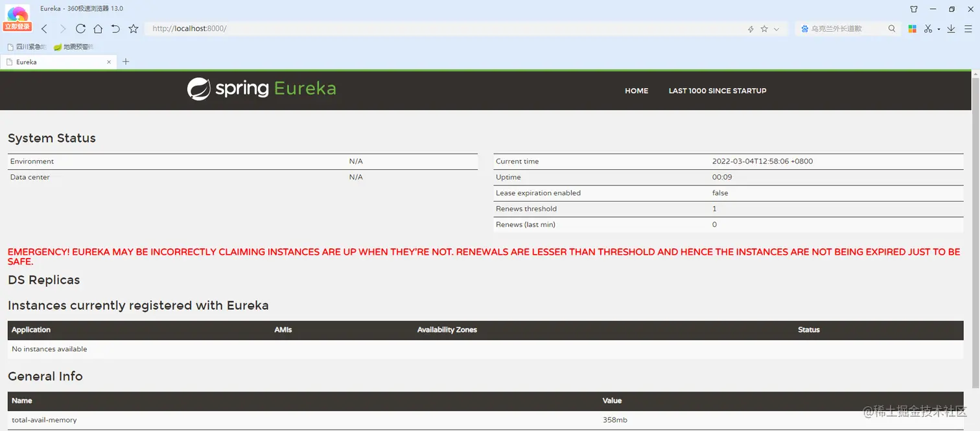This screenshot has width=980, height=431.
Task: Go back with the browser back arrow
Action: coord(44,29)
